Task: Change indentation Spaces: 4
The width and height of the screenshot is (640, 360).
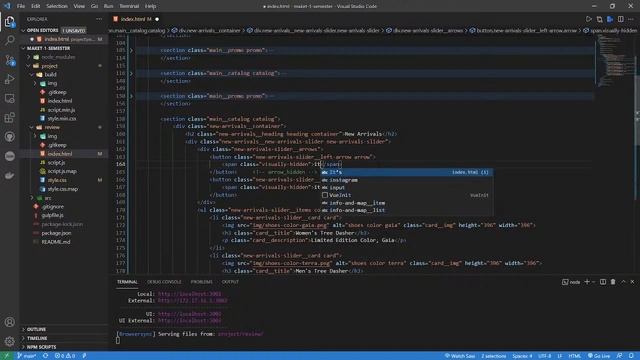Action: [522, 356]
